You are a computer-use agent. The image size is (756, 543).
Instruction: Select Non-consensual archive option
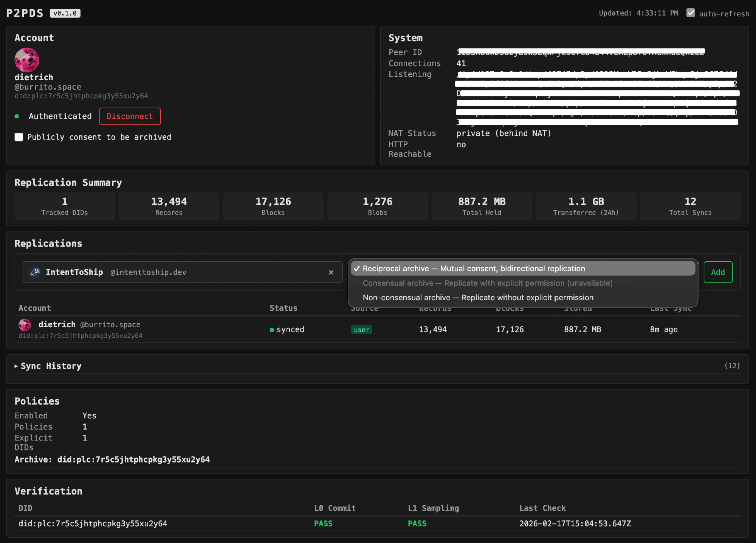click(x=478, y=298)
